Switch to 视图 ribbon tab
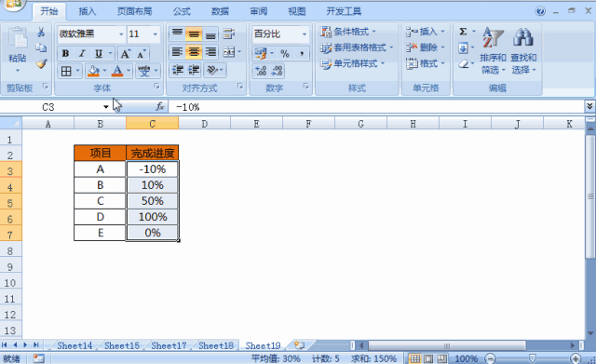 pyautogui.click(x=297, y=11)
